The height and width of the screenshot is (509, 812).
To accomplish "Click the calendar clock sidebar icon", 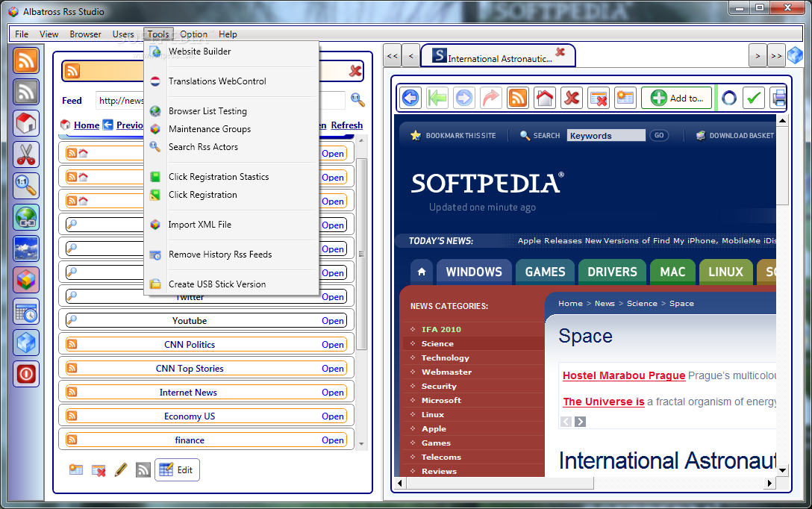I will pos(26,312).
